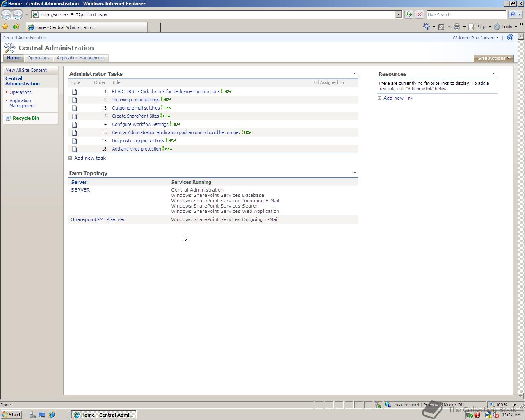
Task: Click Internet Explorer icon in quick launch
Action: coord(52,415)
